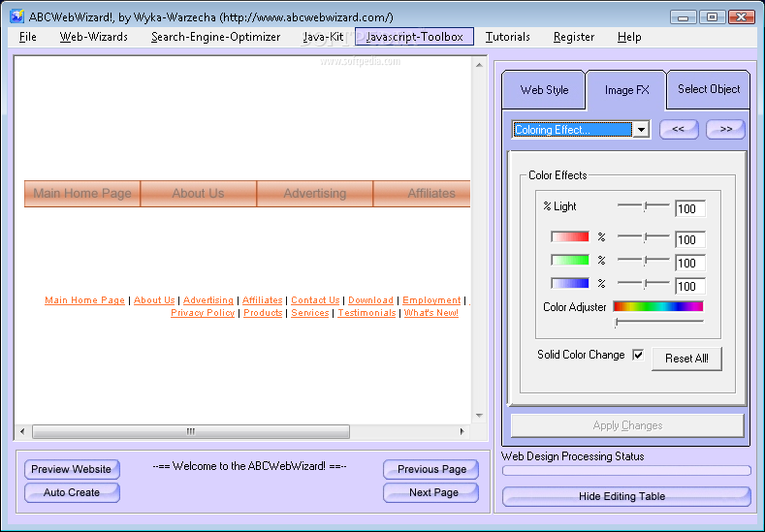Viewport: 765px width, 532px height.
Task: Click the Preview Website button
Action: 72,469
